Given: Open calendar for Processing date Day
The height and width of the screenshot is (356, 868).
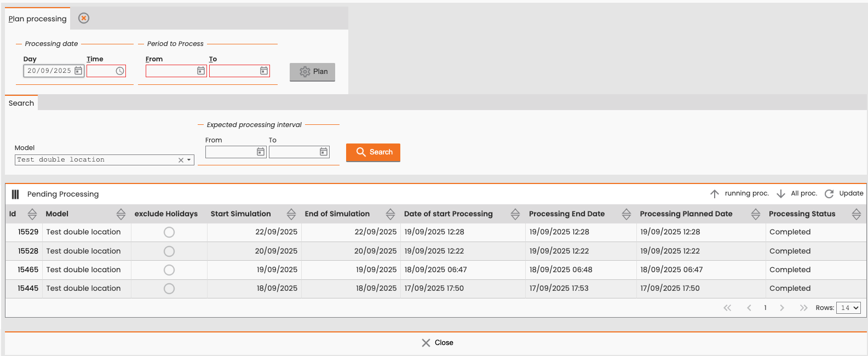Looking at the screenshot, I should [78, 71].
